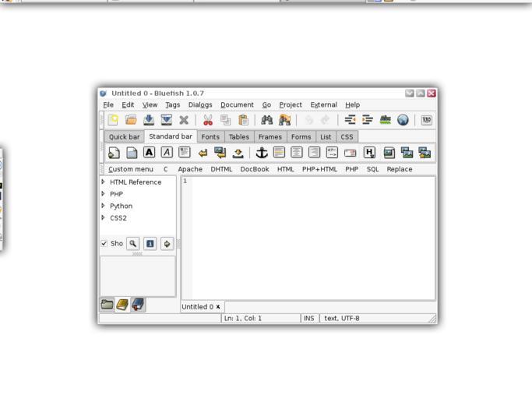Switch to the Tables tab
This screenshot has width=532, height=399.
click(x=239, y=137)
